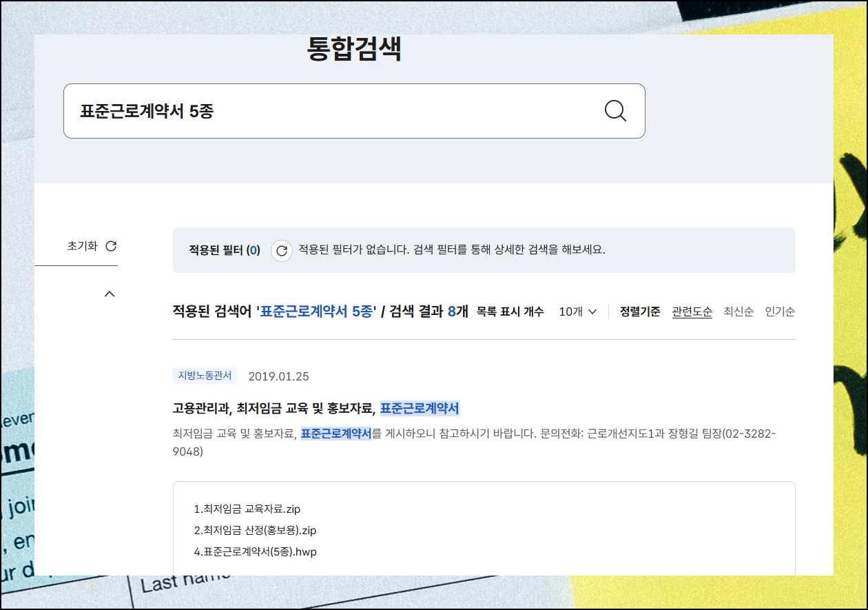Click the magnifying glass search icon

[x=615, y=111]
